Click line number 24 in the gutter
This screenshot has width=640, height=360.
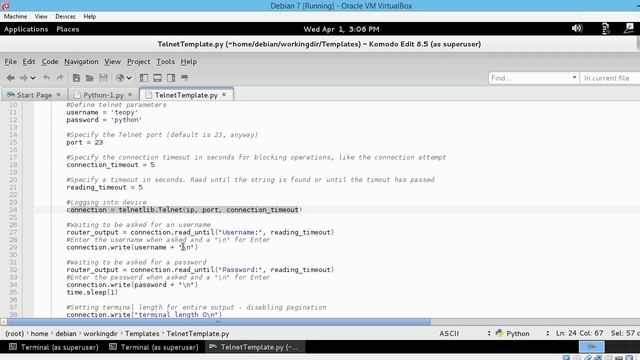pyautogui.click(x=13, y=210)
